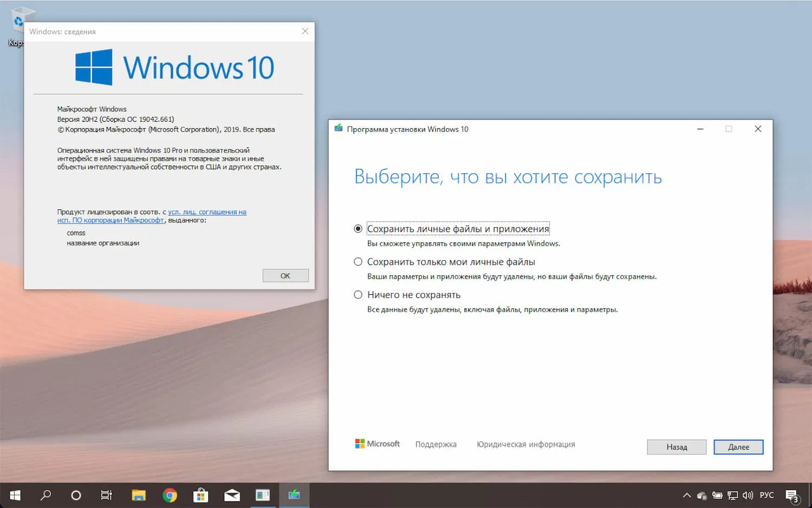Choose 'Сохранить только мои личные файлы'
This screenshot has width=812, height=508.
pyautogui.click(x=358, y=261)
